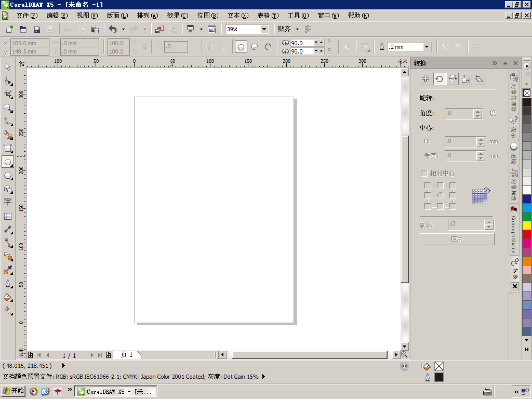Select the Outline pen tool
Viewport: 532px width, 399px height.
tap(8, 284)
